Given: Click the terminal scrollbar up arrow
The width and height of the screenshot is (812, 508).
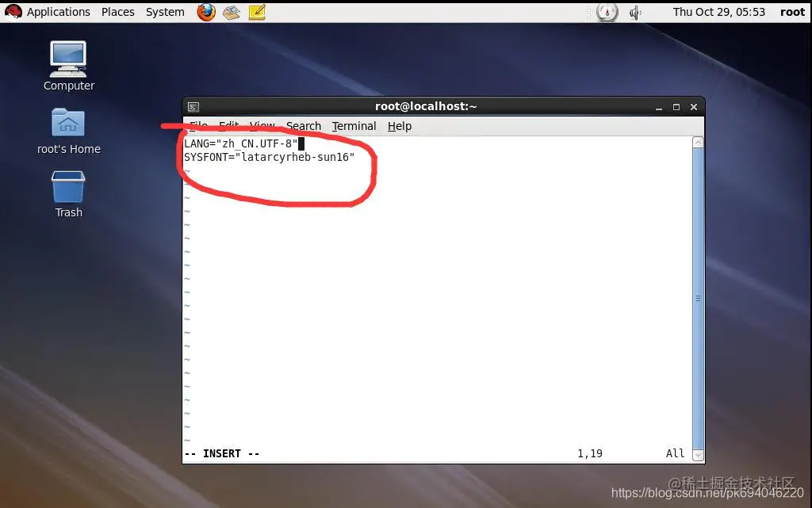Looking at the screenshot, I should point(698,143).
